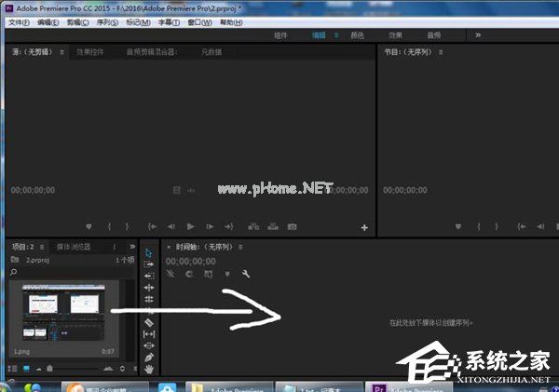The height and width of the screenshot is (392, 559).
Task: Select the Slip tool
Action: (x=149, y=334)
